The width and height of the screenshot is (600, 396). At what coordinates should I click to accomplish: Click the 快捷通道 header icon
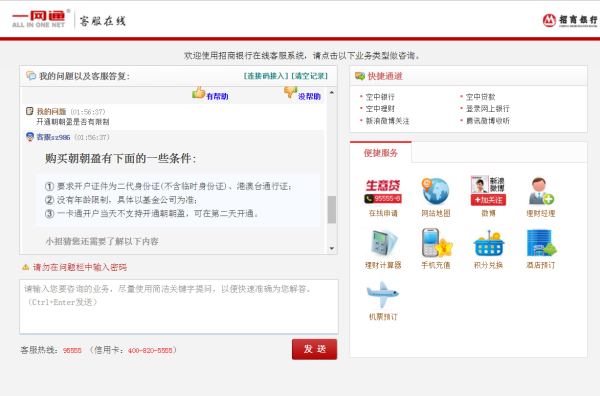point(360,76)
